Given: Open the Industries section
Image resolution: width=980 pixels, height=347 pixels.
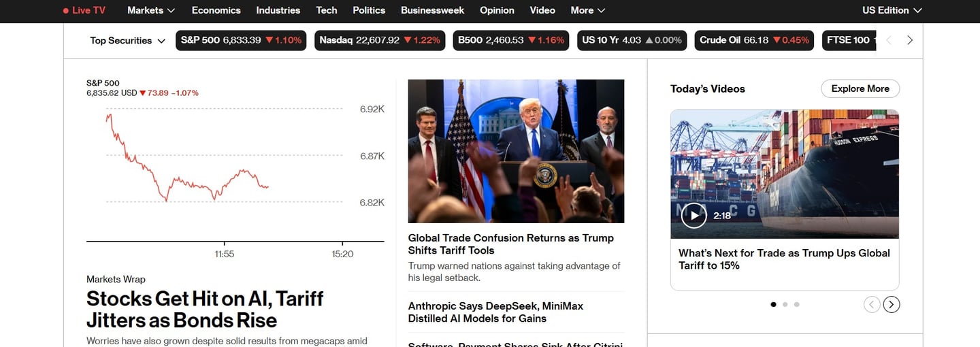Looking at the screenshot, I should [278, 10].
